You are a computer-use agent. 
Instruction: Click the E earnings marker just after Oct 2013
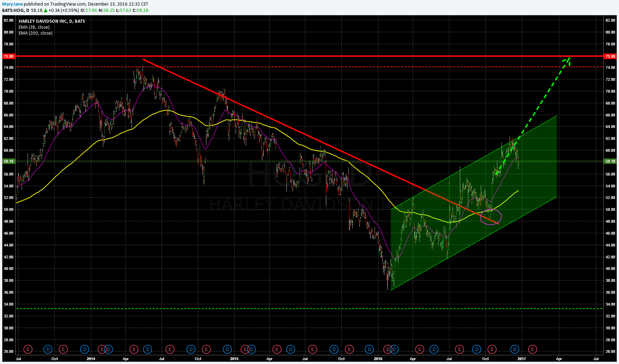(63, 349)
